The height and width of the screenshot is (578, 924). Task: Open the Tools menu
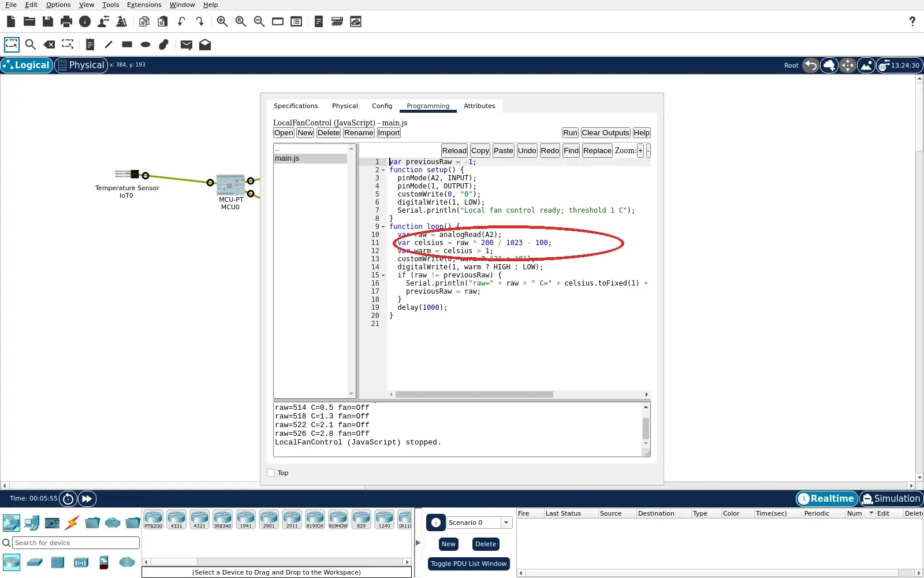pos(110,5)
